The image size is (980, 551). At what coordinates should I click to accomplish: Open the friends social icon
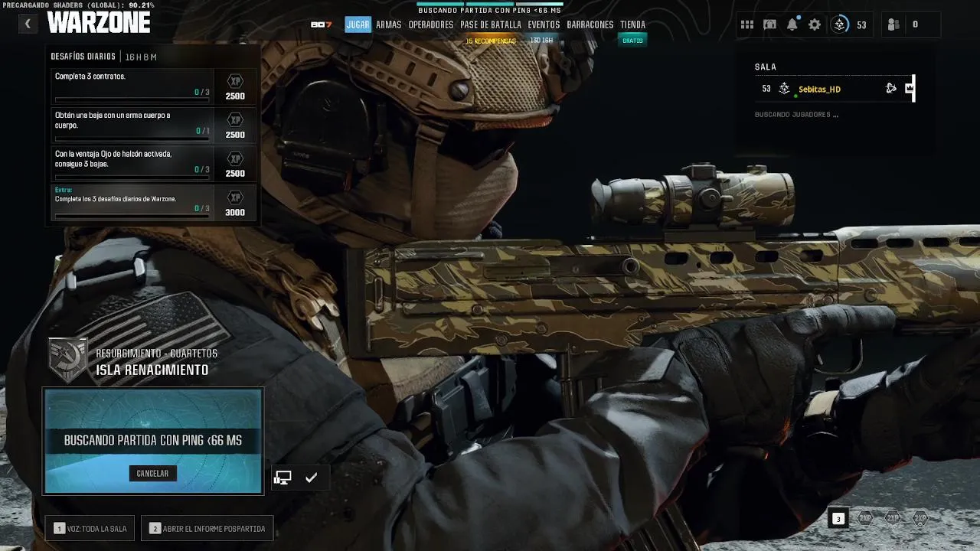click(x=893, y=25)
